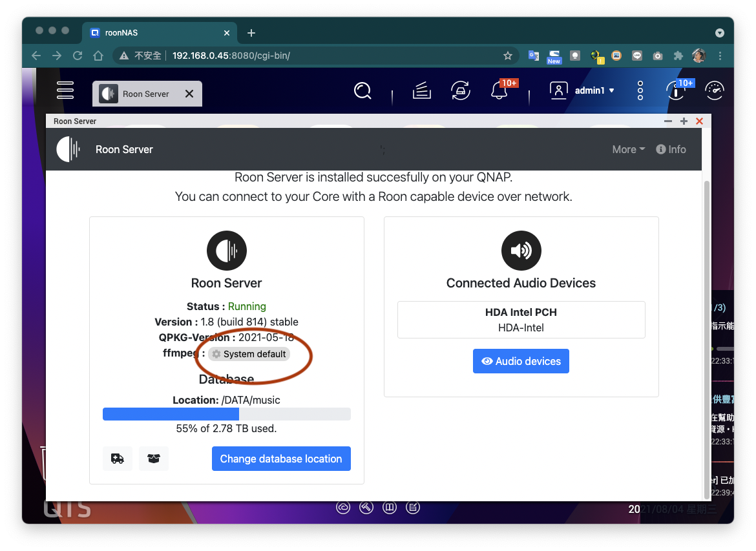Click the browser home icon
The height and width of the screenshot is (551, 756).
click(98, 56)
